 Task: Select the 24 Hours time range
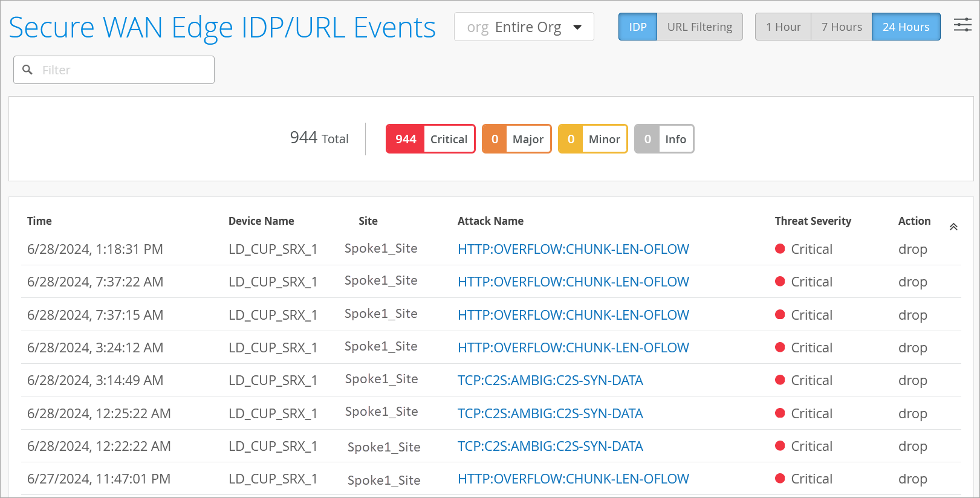[906, 27]
